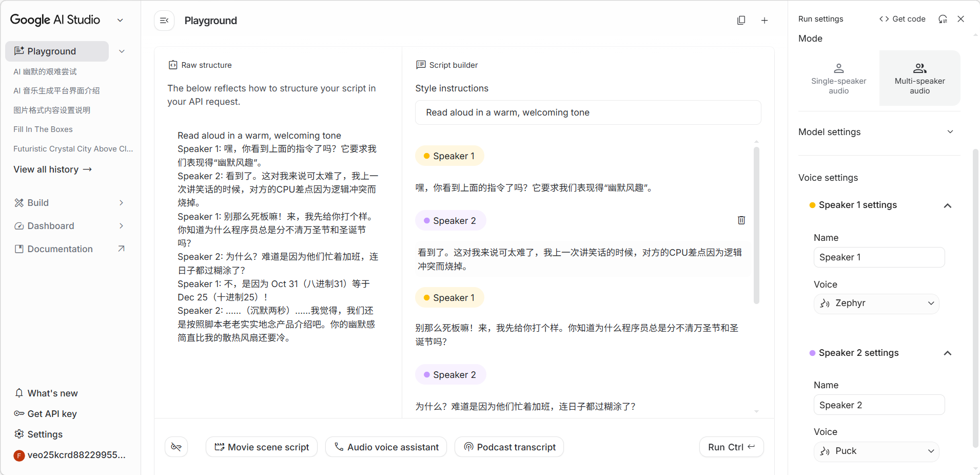Collapse the sidebar menu icon beside Playground title
This screenshot has width=980, height=475.
(164, 21)
